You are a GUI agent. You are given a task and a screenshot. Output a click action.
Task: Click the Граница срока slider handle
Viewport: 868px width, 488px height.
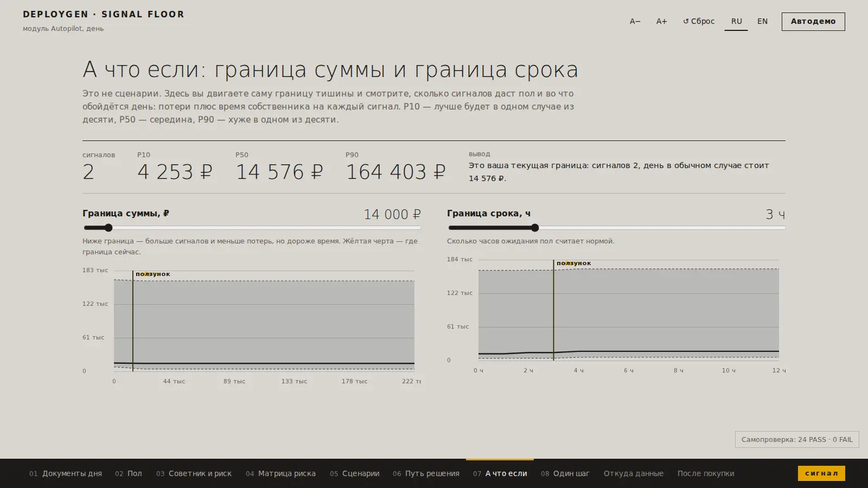(x=535, y=228)
